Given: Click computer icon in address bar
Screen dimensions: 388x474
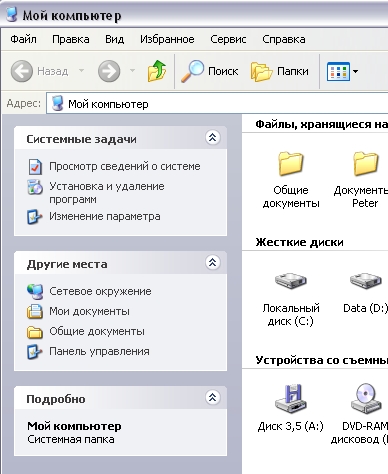Looking at the screenshot, I should click(x=57, y=103).
